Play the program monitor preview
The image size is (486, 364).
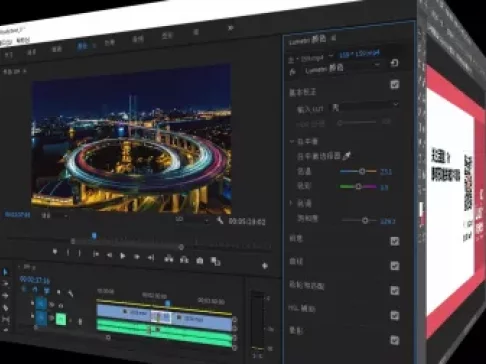click(122, 256)
